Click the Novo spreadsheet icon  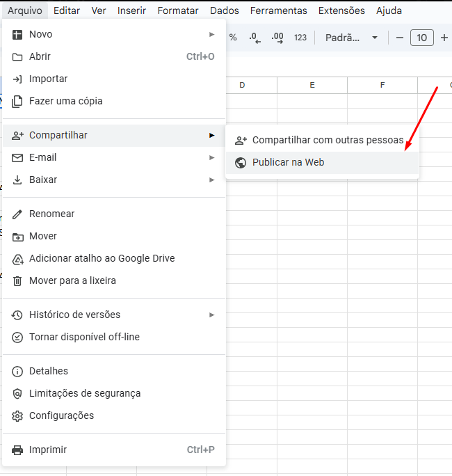(x=17, y=35)
